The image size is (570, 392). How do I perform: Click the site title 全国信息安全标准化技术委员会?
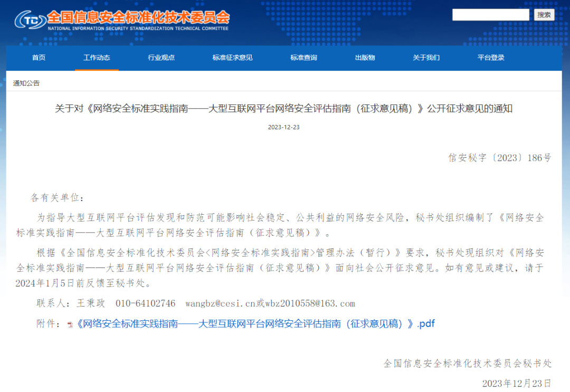click(x=138, y=17)
